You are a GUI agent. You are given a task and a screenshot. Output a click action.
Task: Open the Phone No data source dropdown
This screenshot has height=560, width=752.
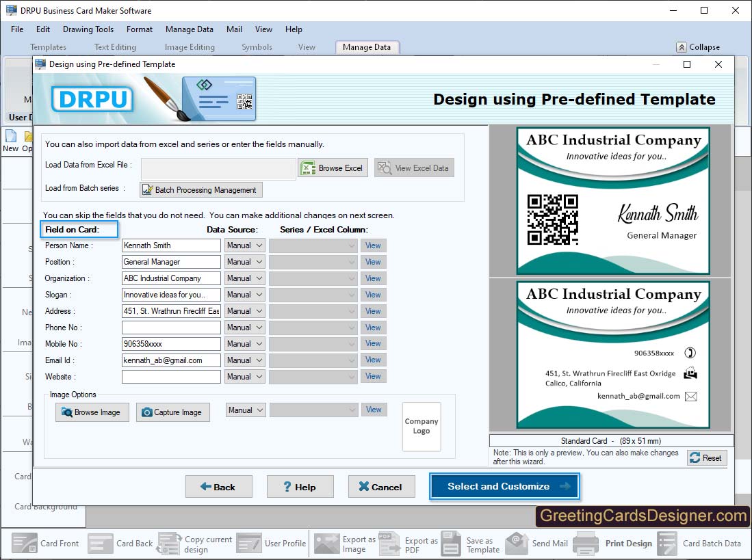tap(244, 328)
